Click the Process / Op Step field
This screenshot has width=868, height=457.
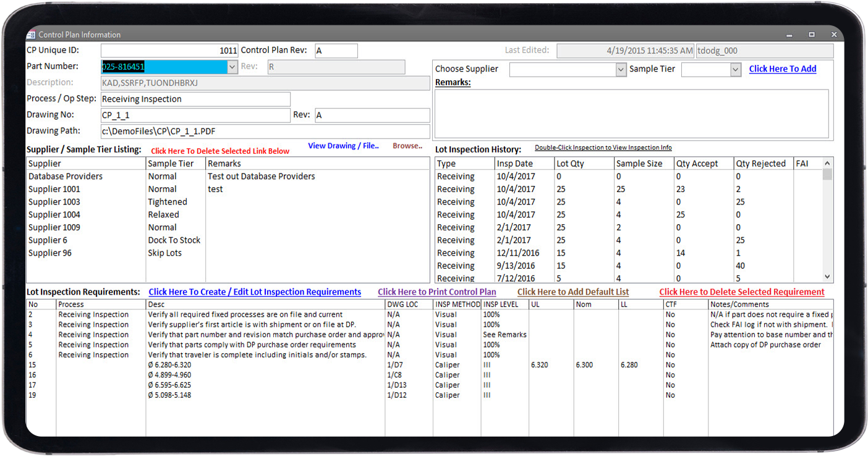click(x=195, y=99)
